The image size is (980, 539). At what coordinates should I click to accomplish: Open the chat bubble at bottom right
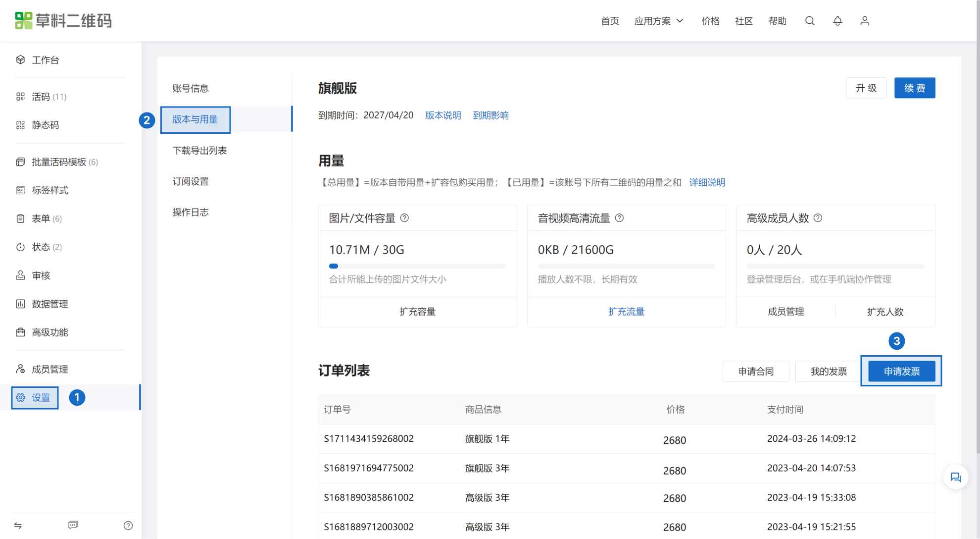(x=957, y=477)
